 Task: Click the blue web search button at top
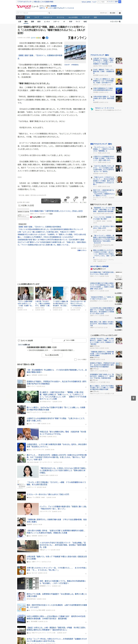coord(120,2)
